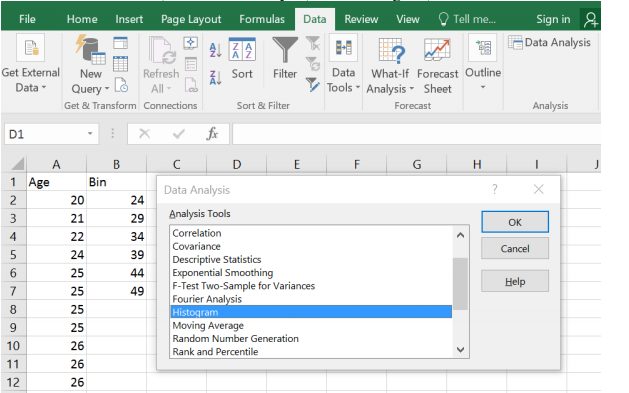The image size is (629, 393).
Task: Click the Advanced filter icon
Action: pyautogui.click(x=312, y=85)
